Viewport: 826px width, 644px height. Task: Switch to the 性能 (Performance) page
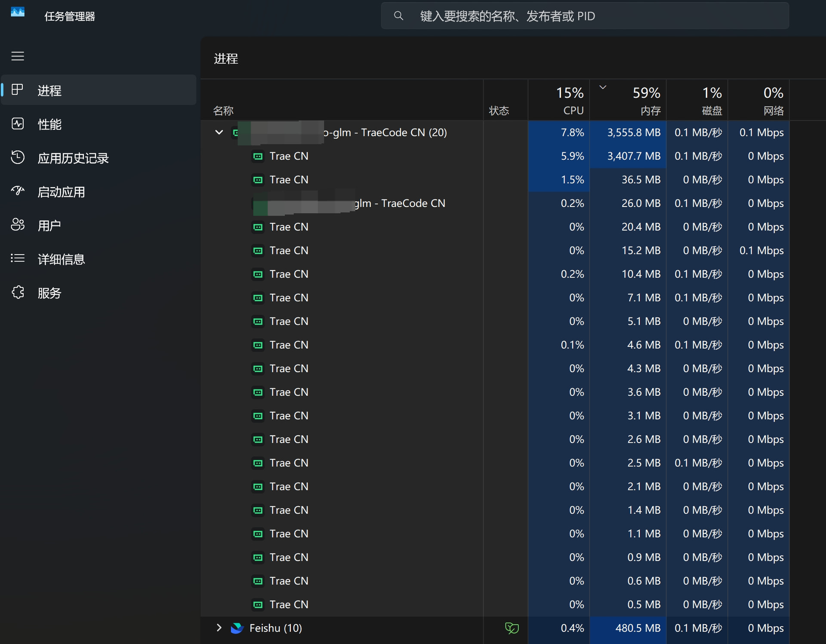99,124
